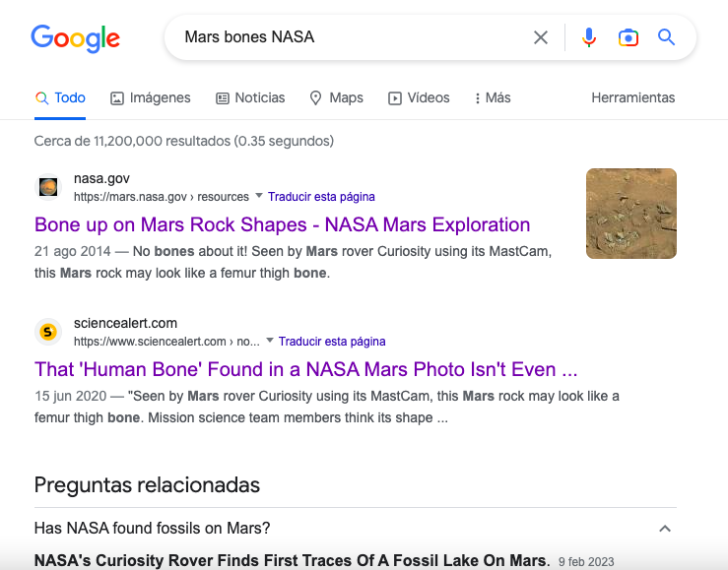This screenshot has height=570, width=728.
Task: Click Traducir esta página for nasa.gov
Action: point(321,197)
